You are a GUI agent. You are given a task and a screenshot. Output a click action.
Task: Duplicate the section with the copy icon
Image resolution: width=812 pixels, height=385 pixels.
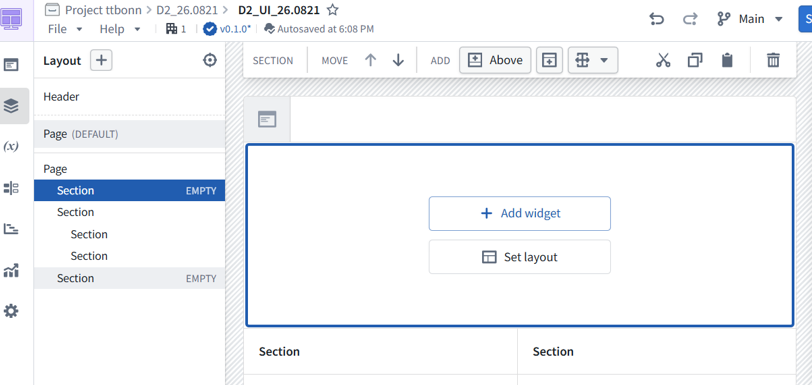point(694,61)
